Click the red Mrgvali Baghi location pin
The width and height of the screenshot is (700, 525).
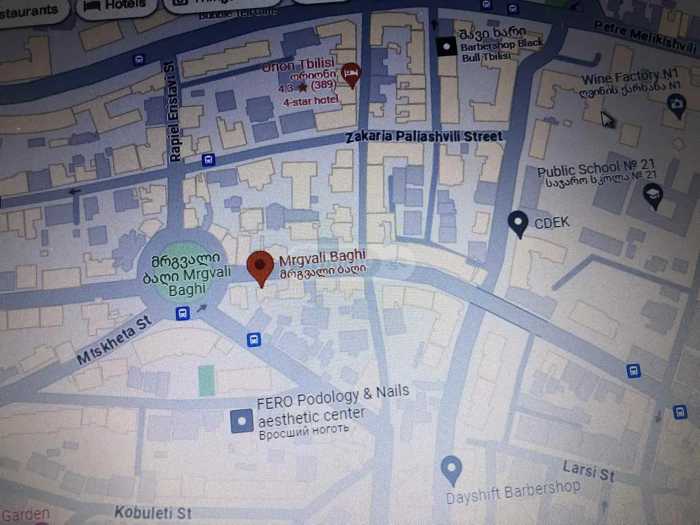point(260,268)
